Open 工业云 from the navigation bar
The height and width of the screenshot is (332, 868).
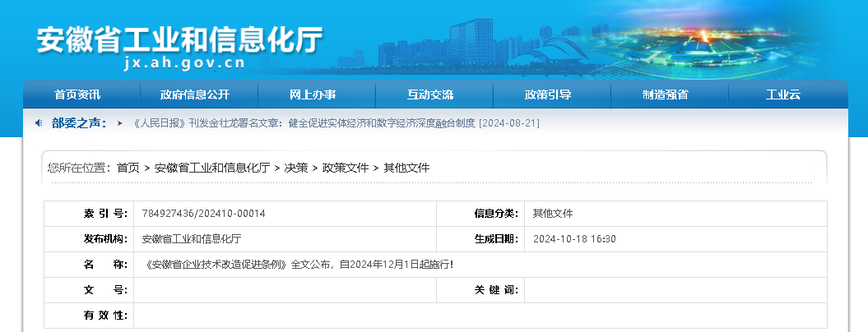pyautogui.click(x=782, y=95)
